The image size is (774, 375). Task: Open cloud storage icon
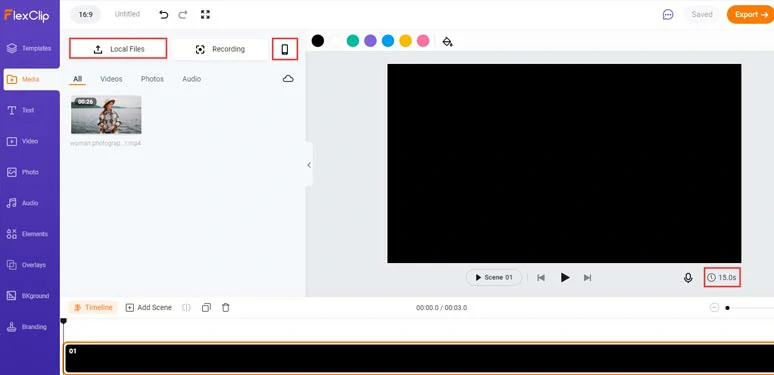click(x=288, y=79)
